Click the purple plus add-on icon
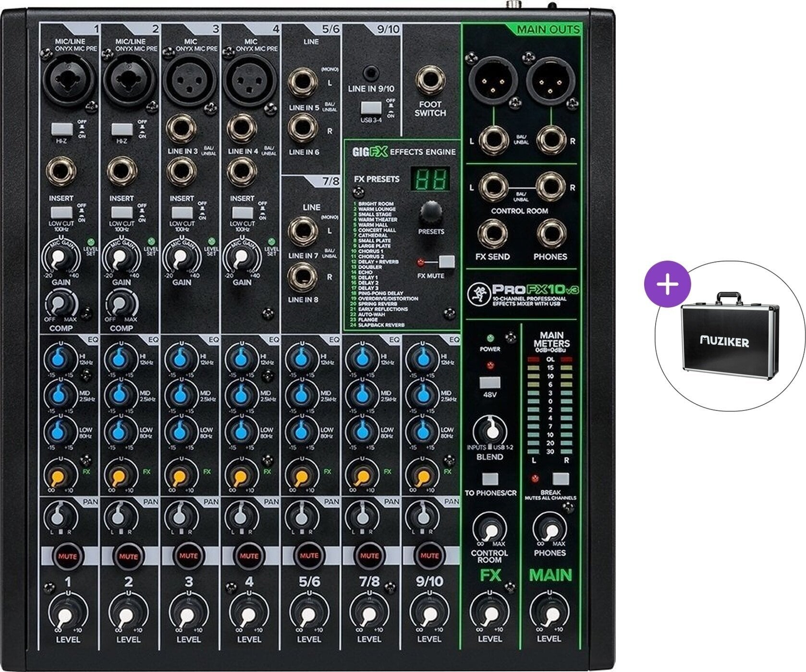Screen dimensions: 806x672 [667, 284]
